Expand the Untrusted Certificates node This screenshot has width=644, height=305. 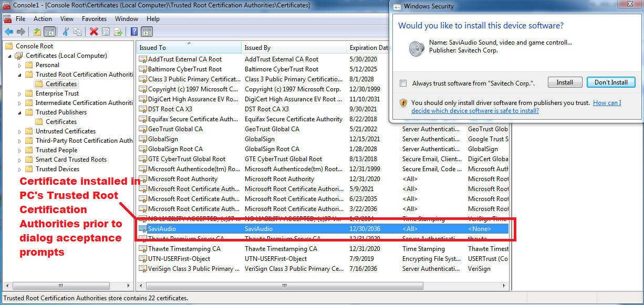(20, 131)
